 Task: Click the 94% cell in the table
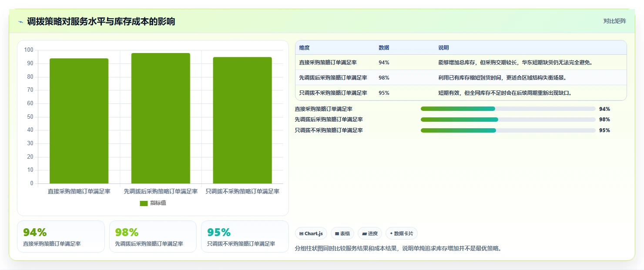(x=384, y=63)
